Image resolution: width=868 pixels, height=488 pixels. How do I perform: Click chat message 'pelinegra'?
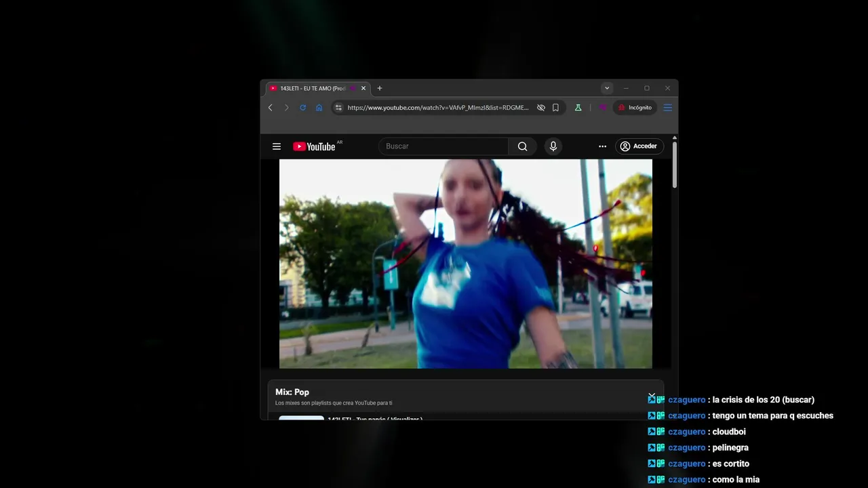(x=730, y=448)
